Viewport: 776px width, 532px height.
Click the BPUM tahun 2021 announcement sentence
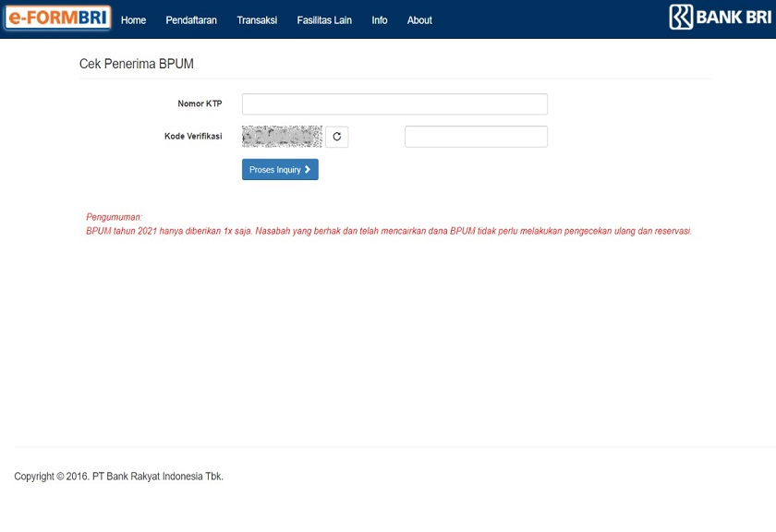tap(388, 231)
